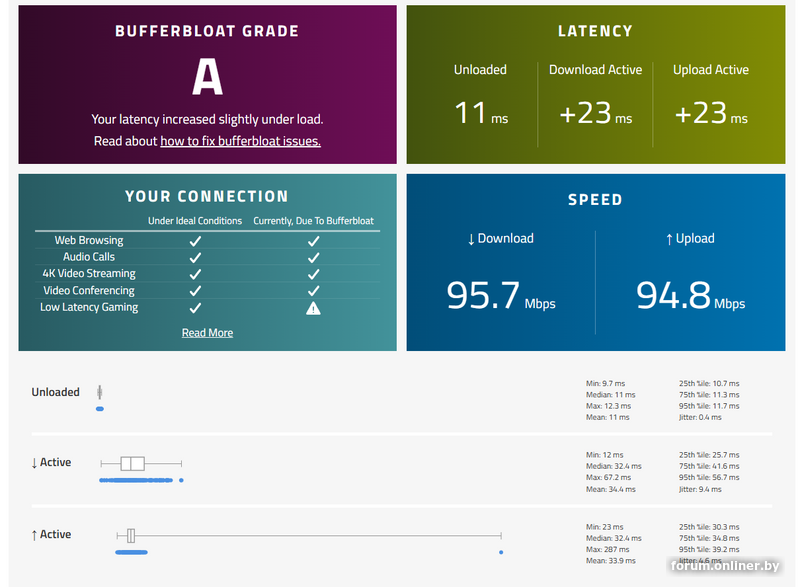This screenshot has height=587, width=800.
Task: Click 'Min: 23 ms' in upload stats
Action: point(605,527)
